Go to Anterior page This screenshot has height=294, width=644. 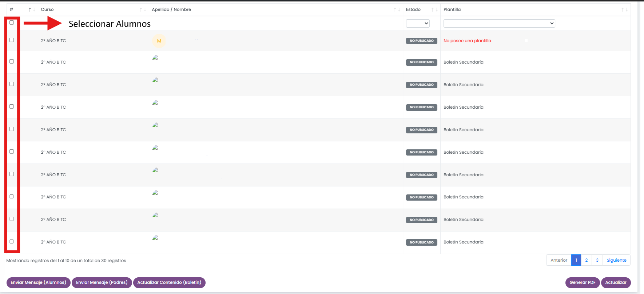tap(559, 260)
